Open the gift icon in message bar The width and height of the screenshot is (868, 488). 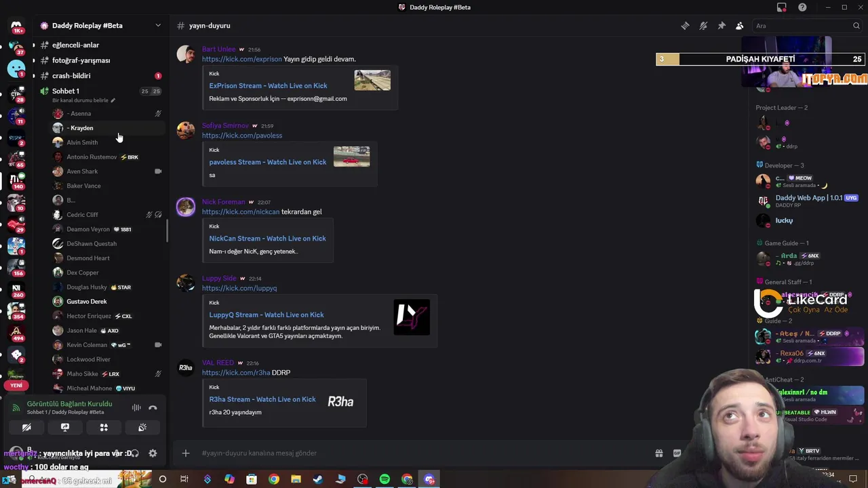(658, 453)
